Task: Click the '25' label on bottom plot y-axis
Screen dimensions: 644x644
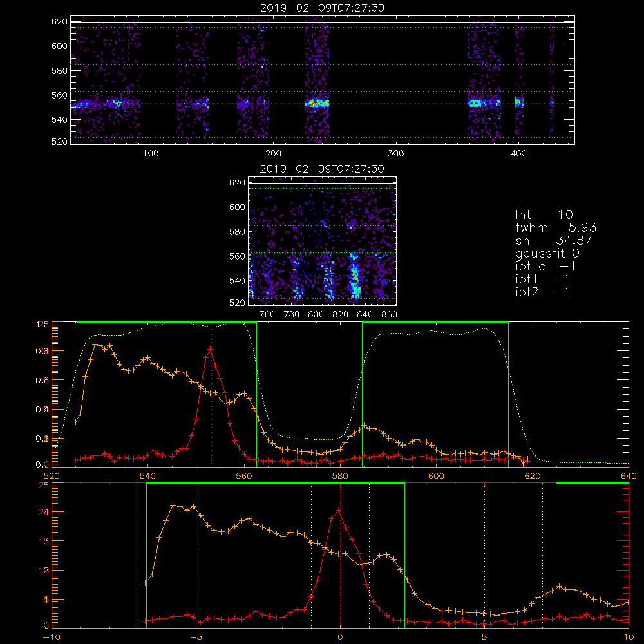Action: [43, 485]
